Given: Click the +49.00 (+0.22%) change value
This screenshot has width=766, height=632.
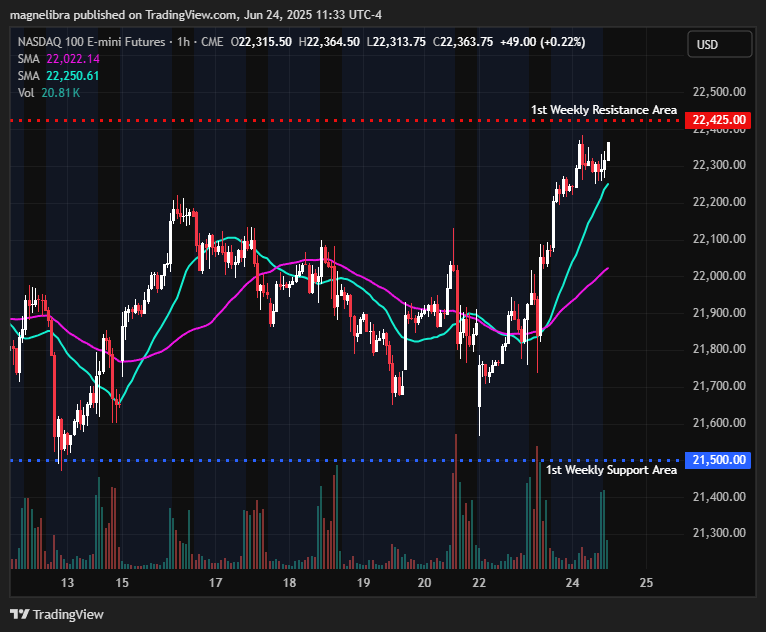Looking at the screenshot, I should 543,42.
